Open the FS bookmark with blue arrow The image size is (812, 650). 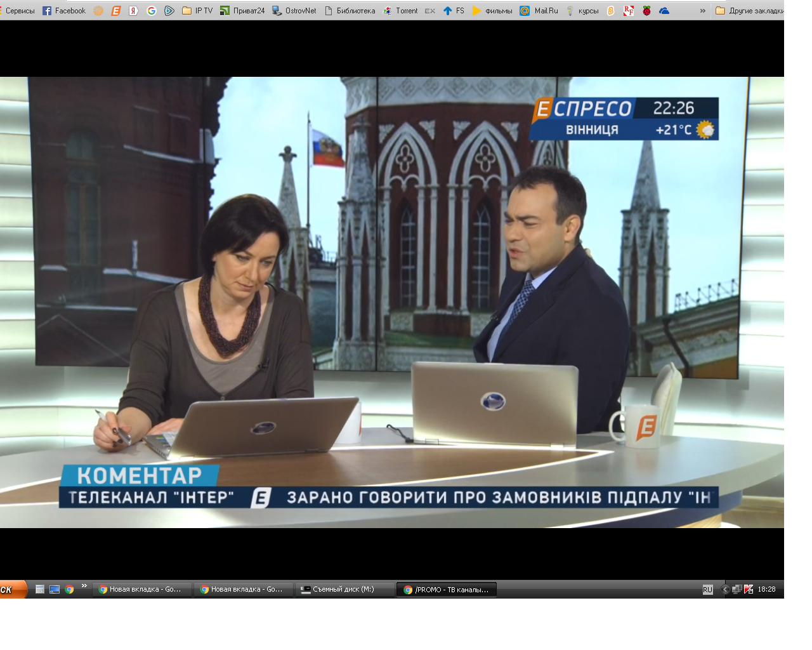pyautogui.click(x=454, y=11)
